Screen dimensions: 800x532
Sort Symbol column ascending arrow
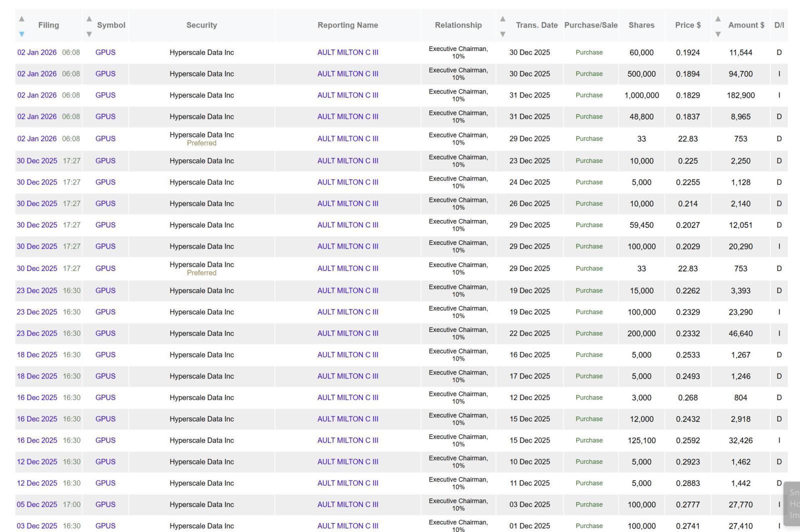tap(89, 19)
